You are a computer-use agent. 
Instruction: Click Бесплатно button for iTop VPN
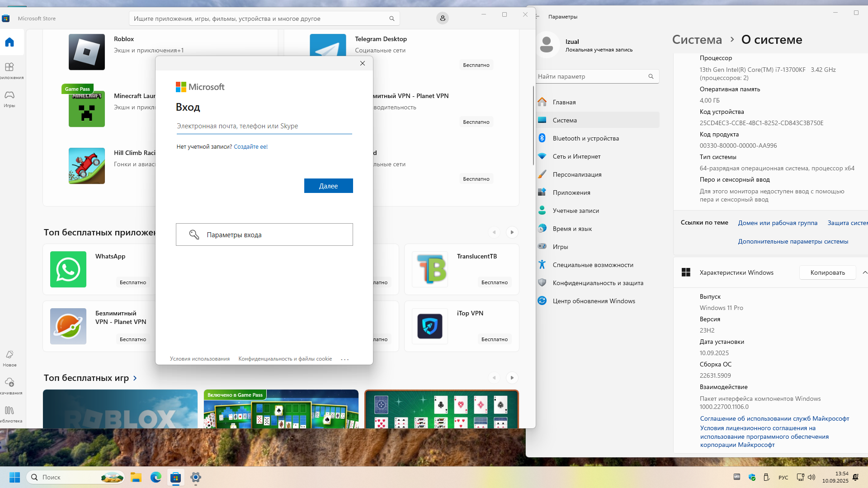pyautogui.click(x=495, y=339)
